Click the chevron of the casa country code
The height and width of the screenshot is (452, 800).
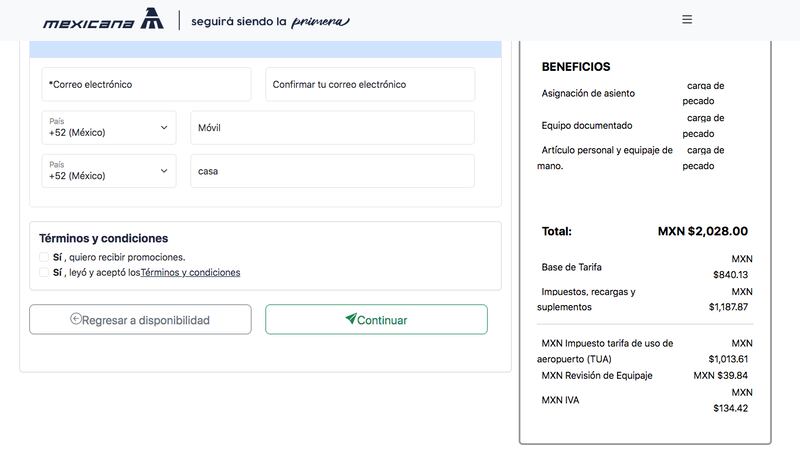(x=164, y=171)
